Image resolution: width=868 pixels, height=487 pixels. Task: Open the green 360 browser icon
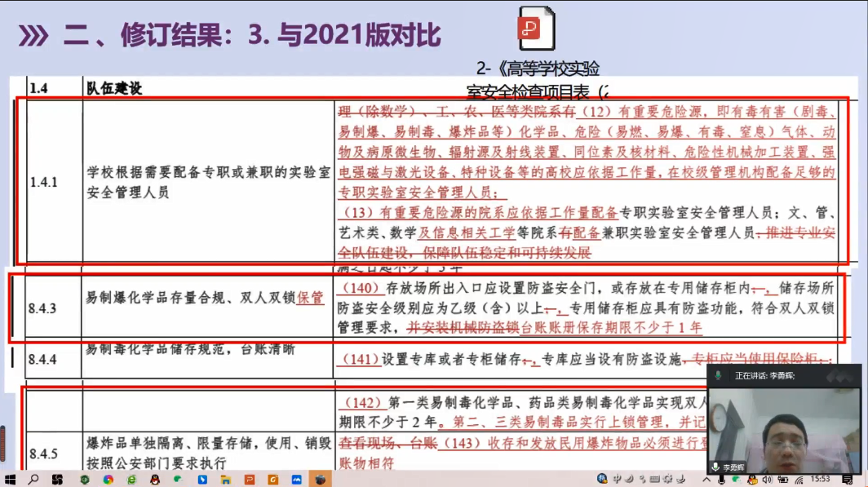pos(84,480)
